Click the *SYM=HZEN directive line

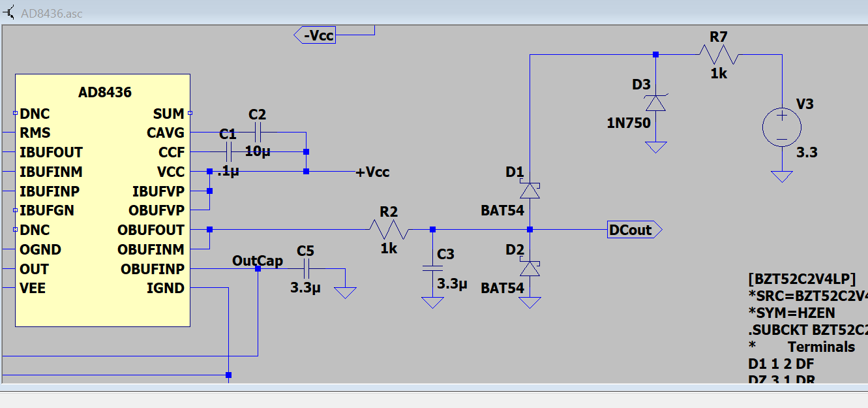click(x=791, y=313)
